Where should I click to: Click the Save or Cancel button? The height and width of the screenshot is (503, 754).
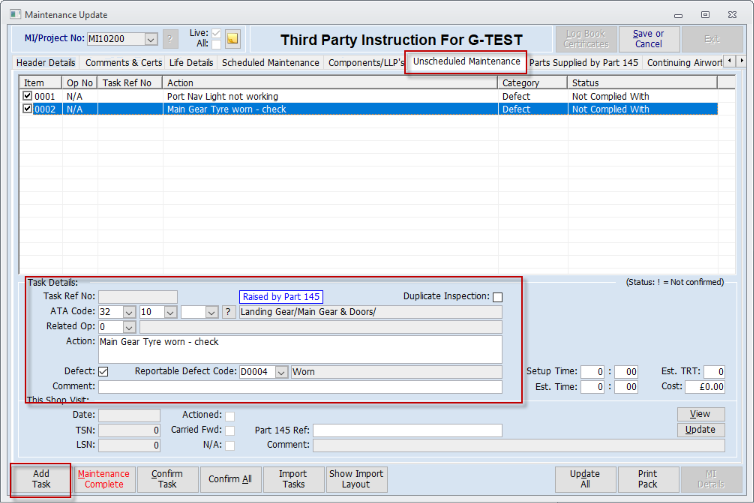648,39
